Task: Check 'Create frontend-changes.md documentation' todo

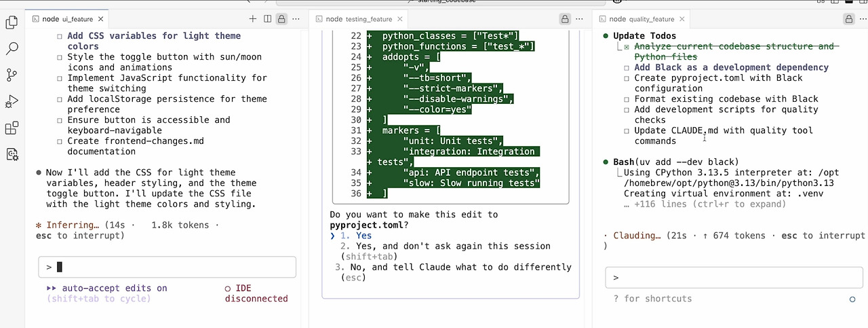Action: [x=60, y=141]
